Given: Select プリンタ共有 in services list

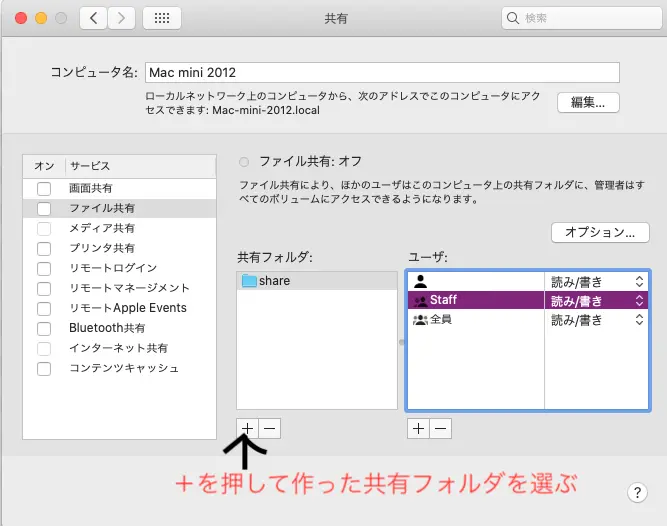Looking at the screenshot, I should (102, 248).
